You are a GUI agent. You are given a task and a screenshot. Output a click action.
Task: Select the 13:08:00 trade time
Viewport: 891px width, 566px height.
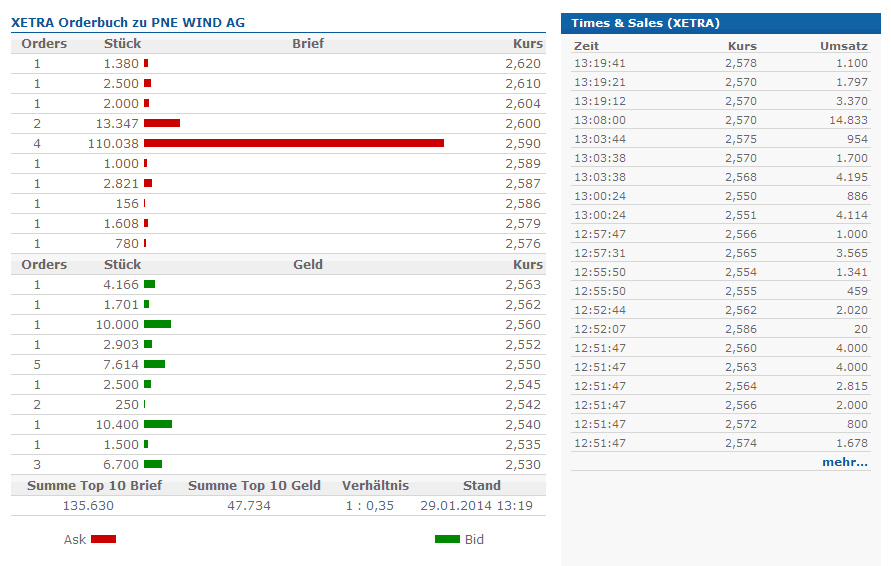599,120
